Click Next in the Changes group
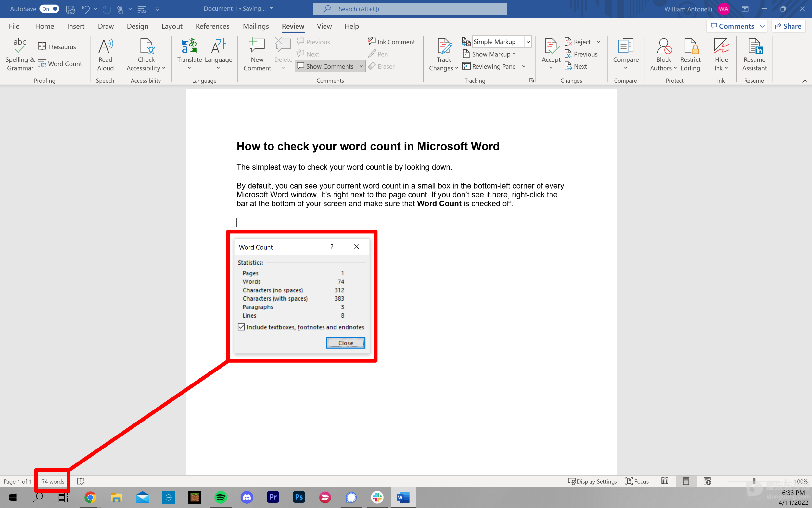 pos(576,66)
